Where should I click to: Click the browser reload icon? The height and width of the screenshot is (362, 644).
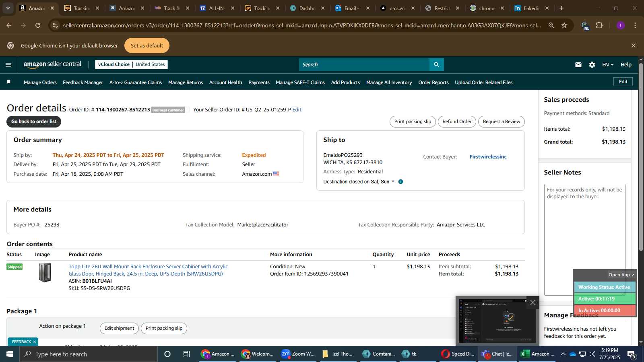pos(38,25)
